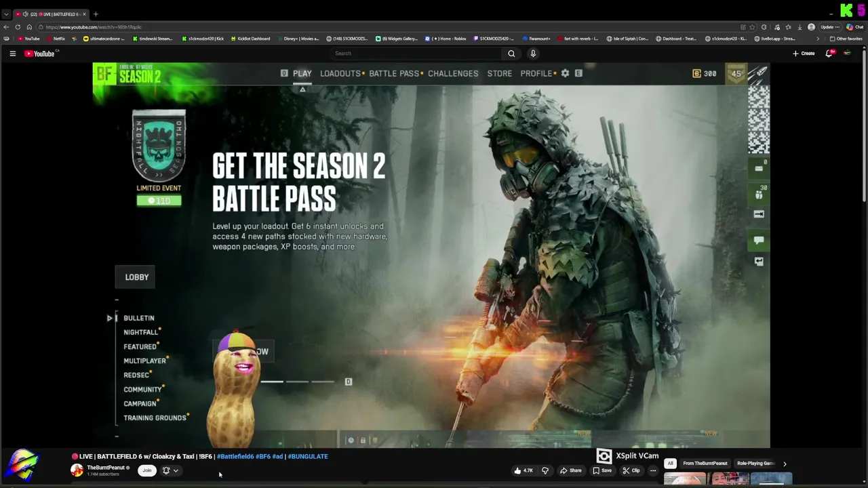This screenshot has height=488, width=868.
Task: Select PLAY tab in Battlefield menu
Action: 302,73
